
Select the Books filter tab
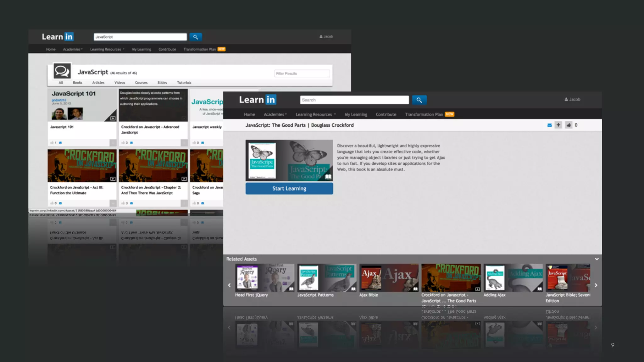click(77, 83)
